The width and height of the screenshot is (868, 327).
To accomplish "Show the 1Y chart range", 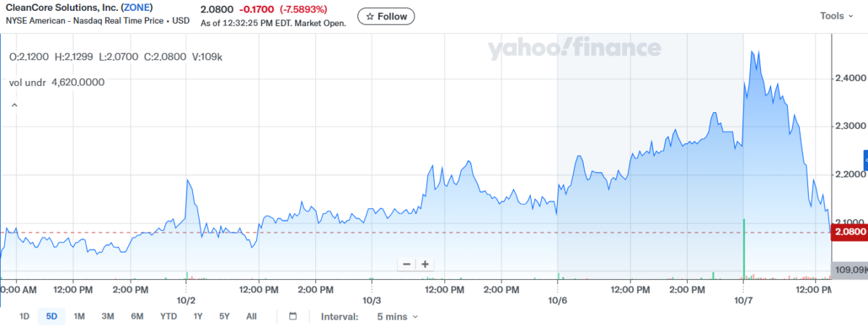I will 197,316.
